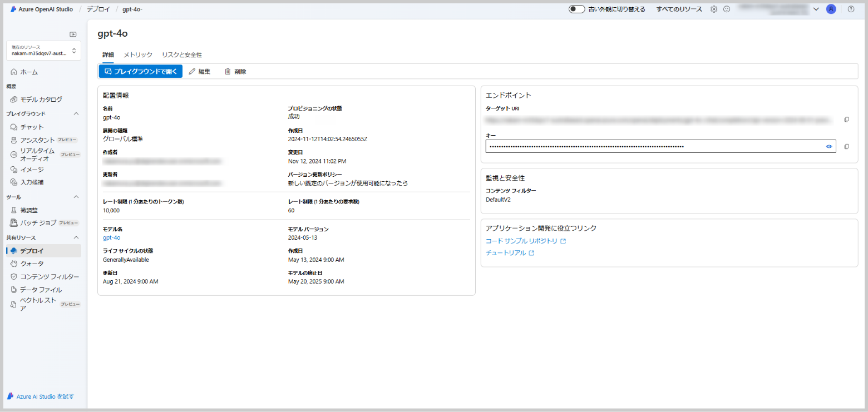Collapse the プレイグラウンド section
This screenshot has height=412, width=868.
(76, 114)
